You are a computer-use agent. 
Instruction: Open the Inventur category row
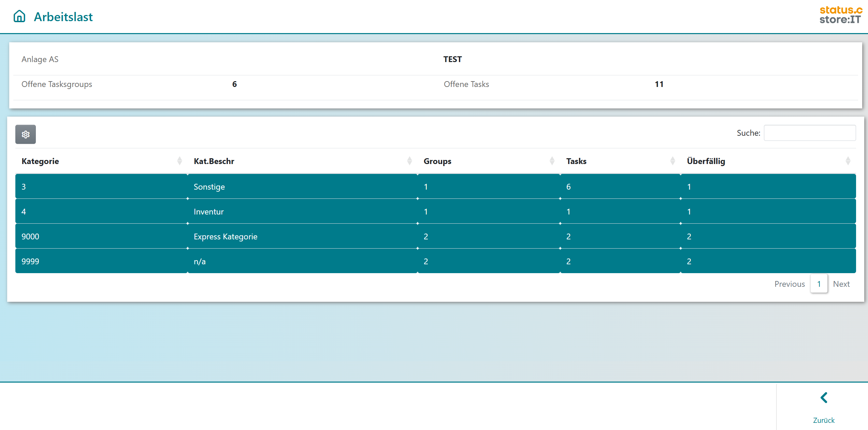[x=208, y=212]
